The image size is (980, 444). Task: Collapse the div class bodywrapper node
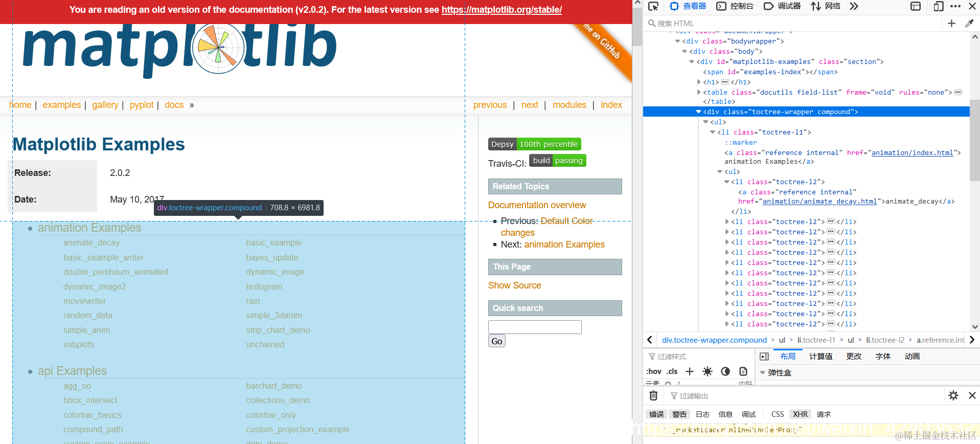tap(677, 41)
